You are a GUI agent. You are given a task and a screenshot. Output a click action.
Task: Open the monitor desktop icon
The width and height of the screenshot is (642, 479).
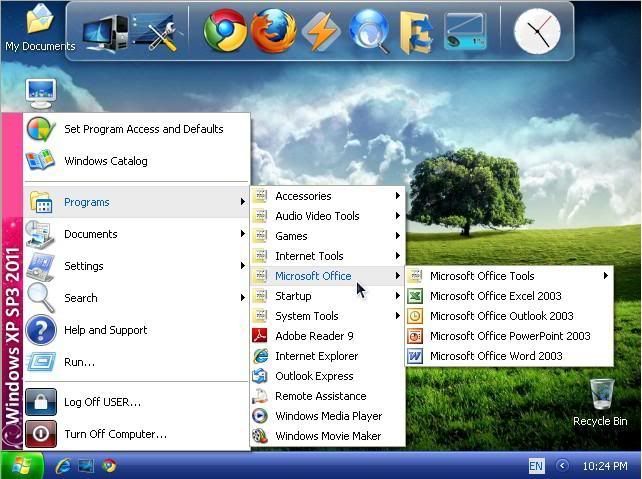[x=41, y=93]
